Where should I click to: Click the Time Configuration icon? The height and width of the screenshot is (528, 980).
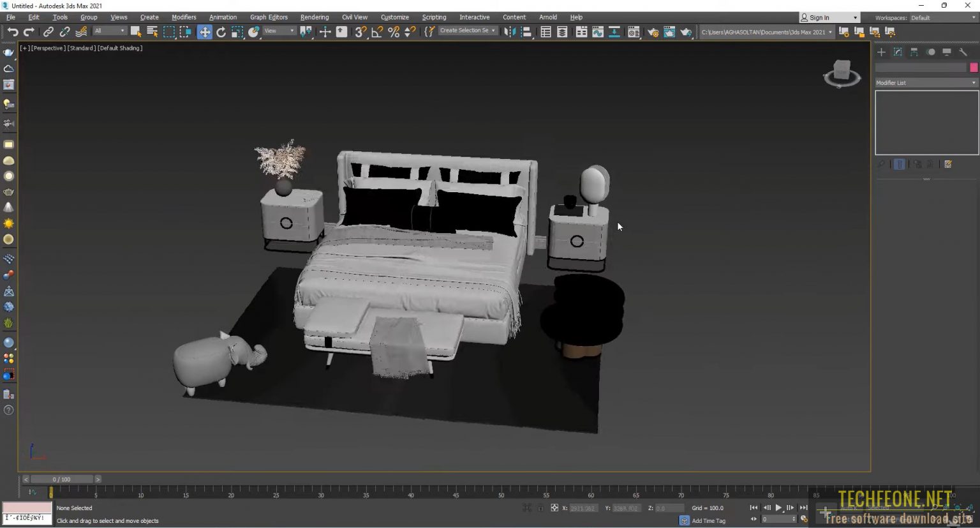[x=804, y=519]
